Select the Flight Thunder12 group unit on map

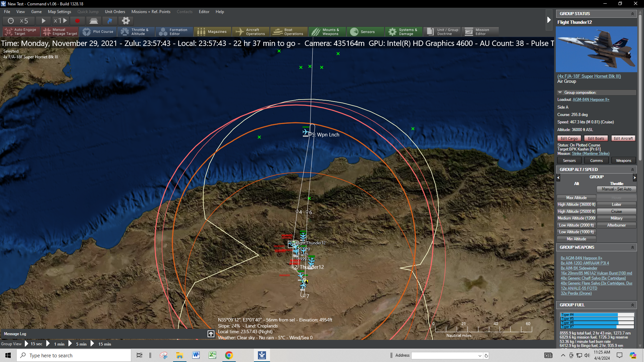point(292,244)
